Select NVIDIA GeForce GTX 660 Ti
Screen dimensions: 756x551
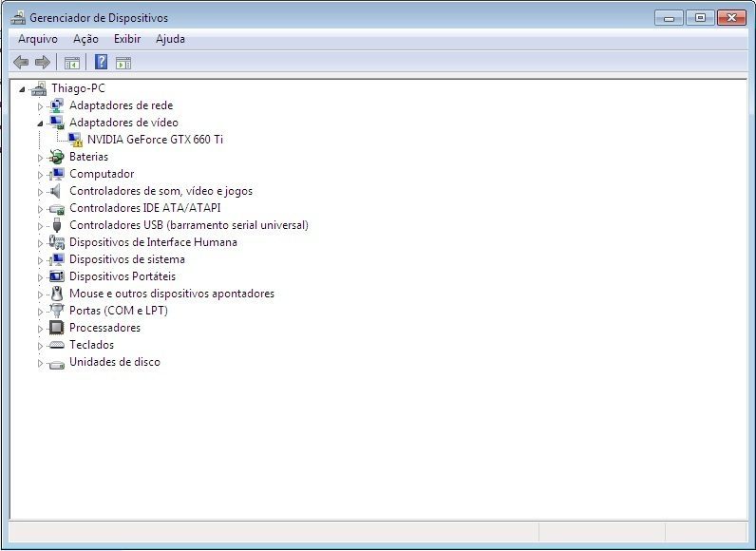click(155, 140)
